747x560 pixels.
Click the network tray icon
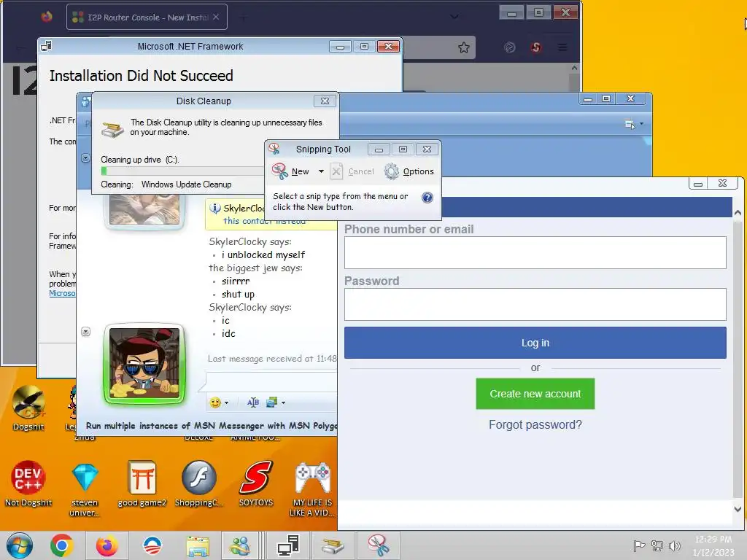click(x=657, y=545)
